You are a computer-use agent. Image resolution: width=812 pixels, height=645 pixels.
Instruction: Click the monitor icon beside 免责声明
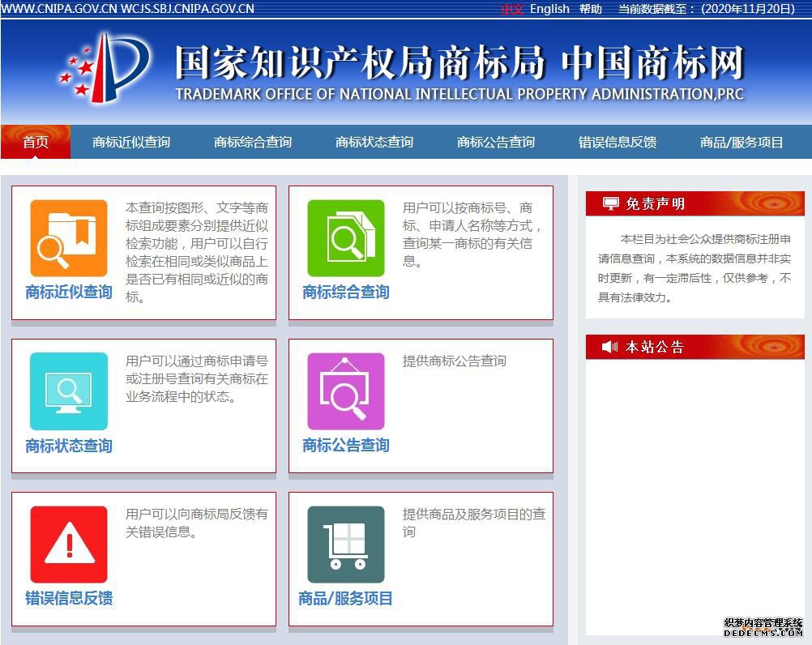click(610, 203)
